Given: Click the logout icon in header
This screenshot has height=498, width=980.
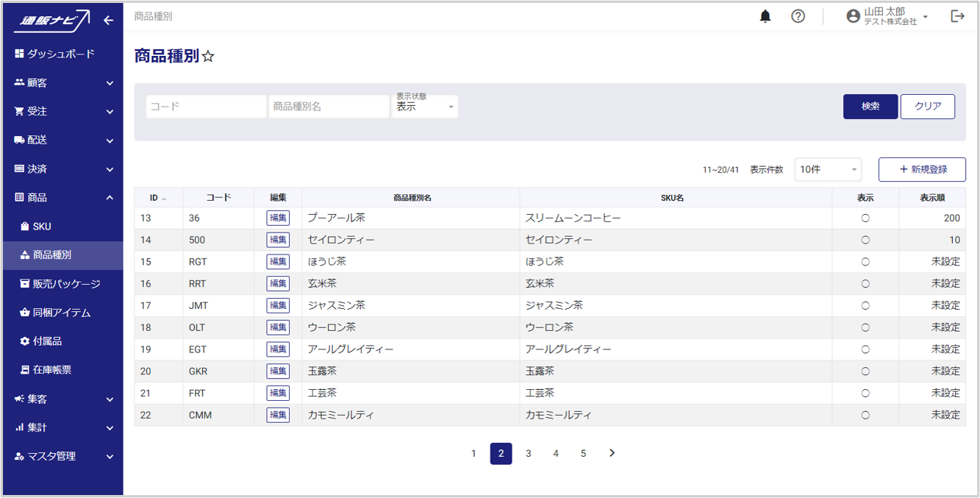Looking at the screenshot, I should (x=957, y=16).
